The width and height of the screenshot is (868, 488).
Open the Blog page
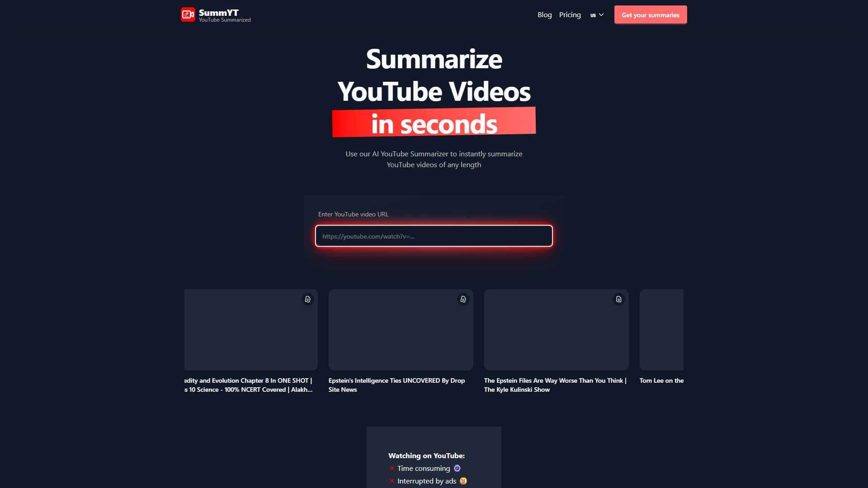pyautogui.click(x=544, y=15)
